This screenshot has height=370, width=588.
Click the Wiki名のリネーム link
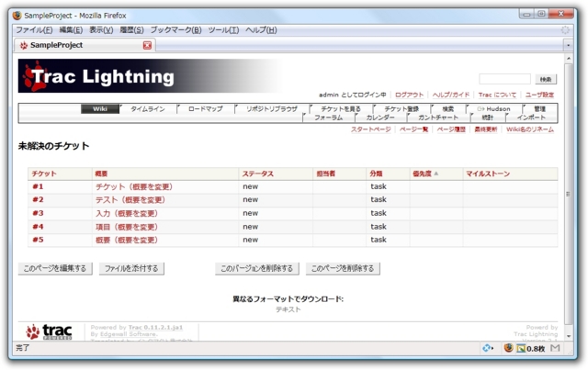[530, 129]
